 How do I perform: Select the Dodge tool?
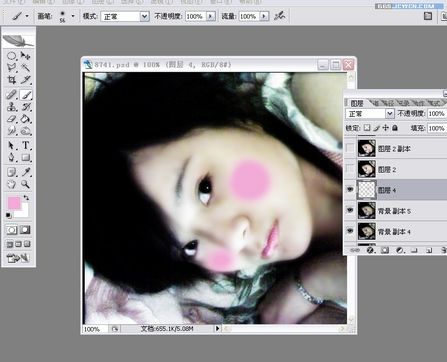(25, 131)
